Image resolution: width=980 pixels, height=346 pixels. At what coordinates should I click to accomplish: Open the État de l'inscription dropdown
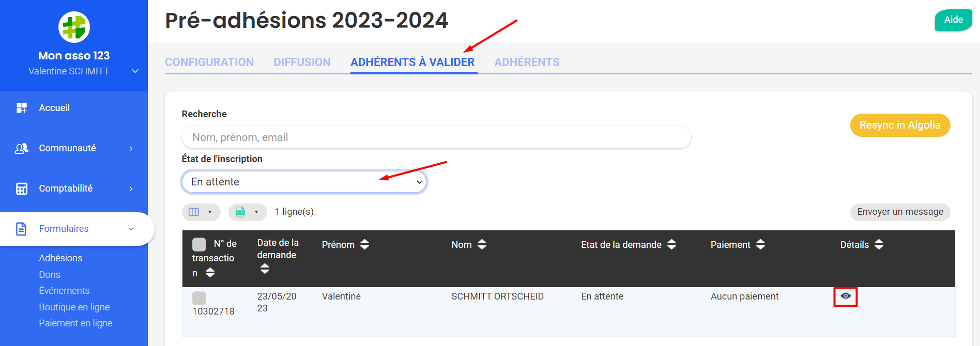pyautogui.click(x=304, y=182)
